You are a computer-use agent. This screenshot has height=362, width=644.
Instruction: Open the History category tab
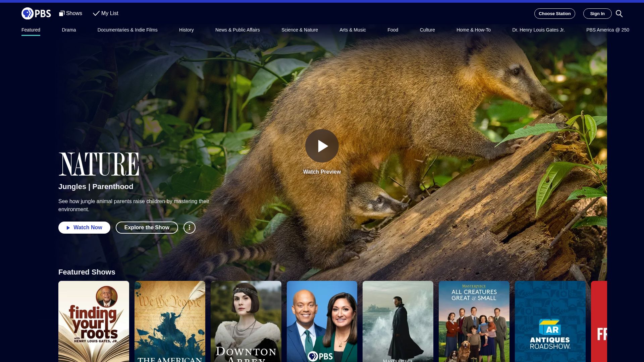click(186, 30)
